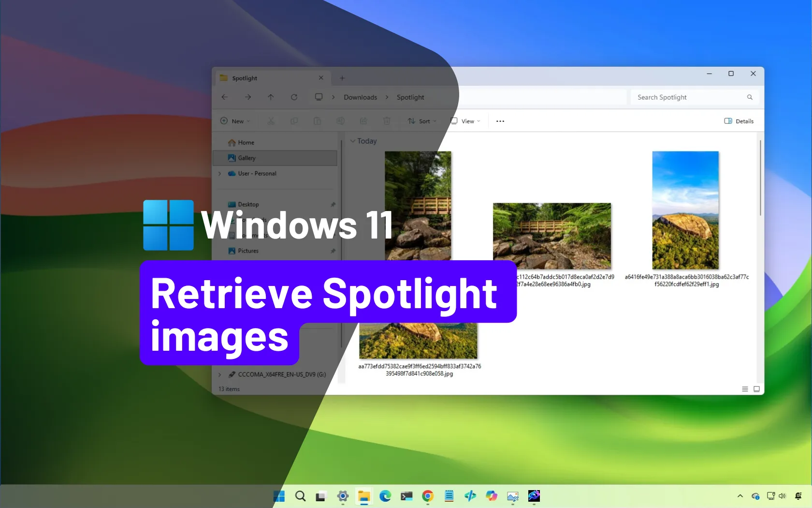Viewport: 812px width, 508px height.
Task: Click the Copy icon in the toolbar
Action: (x=294, y=121)
